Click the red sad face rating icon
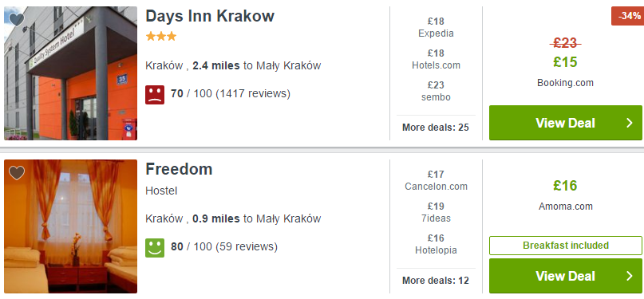The height and width of the screenshot is (299, 644). [155, 95]
